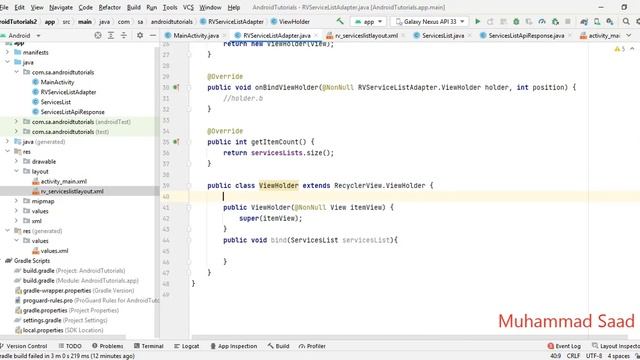640x360 pixels.
Task: Click the Debug app bug icon
Action: [516, 21]
